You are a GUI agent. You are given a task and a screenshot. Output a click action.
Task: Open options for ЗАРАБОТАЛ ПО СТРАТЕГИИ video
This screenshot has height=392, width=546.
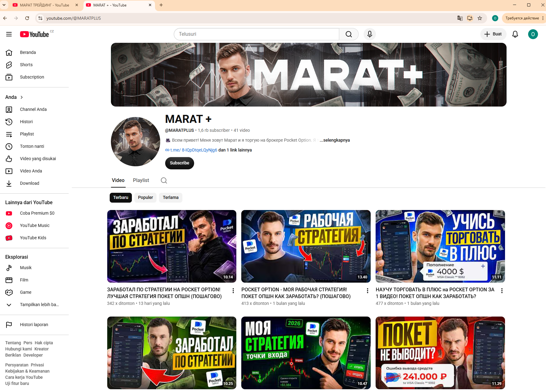233,291
